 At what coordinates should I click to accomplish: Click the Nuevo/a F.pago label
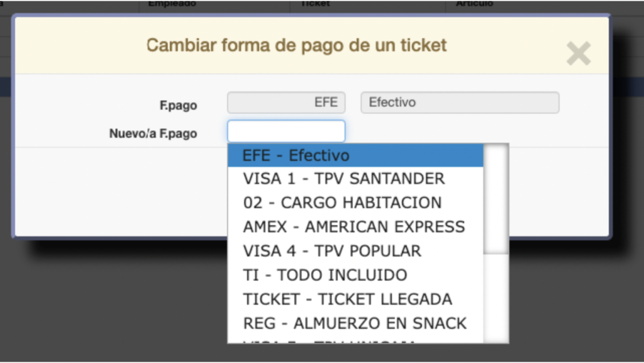(x=153, y=133)
